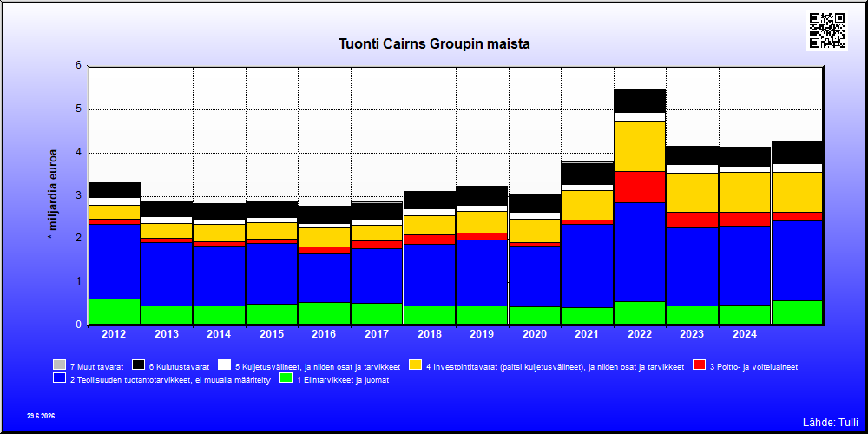Click the '3 Poltto- ja voiteluaineet' legend label
Image resolution: width=868 pixels, height=434 pixels.
pos(754,366)
